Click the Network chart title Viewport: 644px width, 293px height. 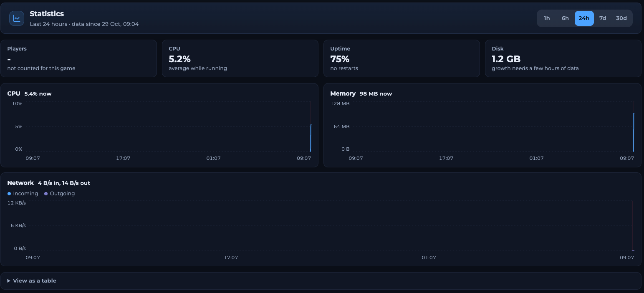point(20,183)
